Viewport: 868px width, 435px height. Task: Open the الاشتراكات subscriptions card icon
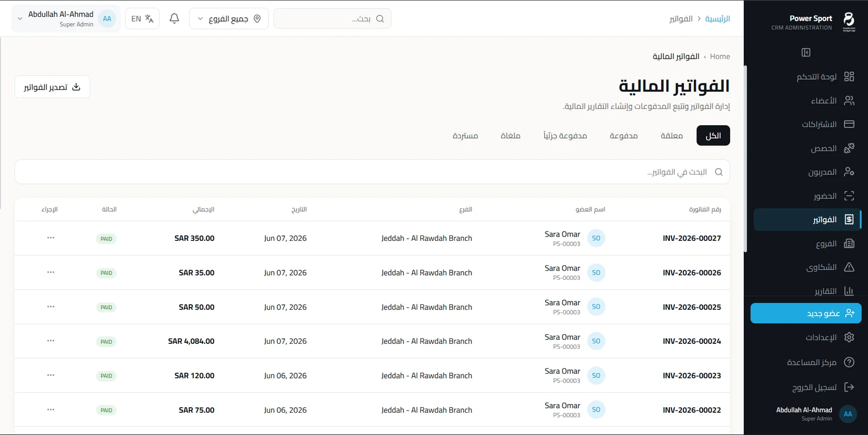[849, 124]
